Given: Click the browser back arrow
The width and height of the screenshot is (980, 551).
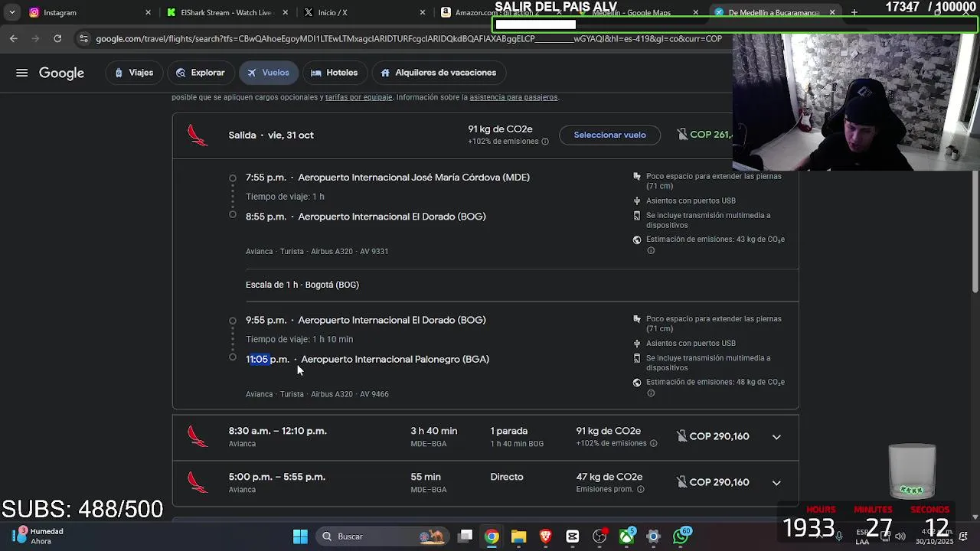Looking at the screenshot, I should (x=13, y=38).
